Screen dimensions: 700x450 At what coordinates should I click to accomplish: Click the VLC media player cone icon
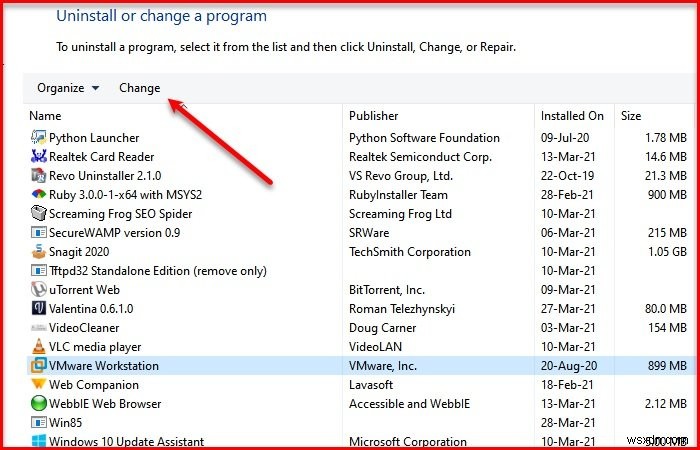pyautogui.click(x=39, y=346)
